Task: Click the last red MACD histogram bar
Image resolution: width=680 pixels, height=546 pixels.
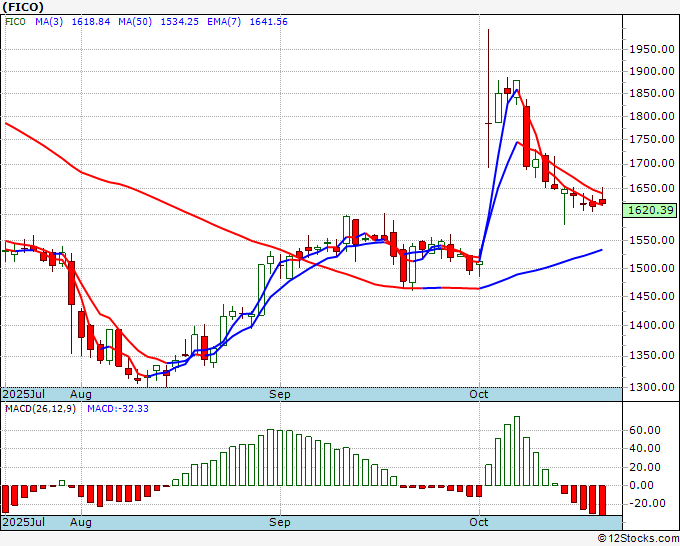Action: (x=602, y=500)
